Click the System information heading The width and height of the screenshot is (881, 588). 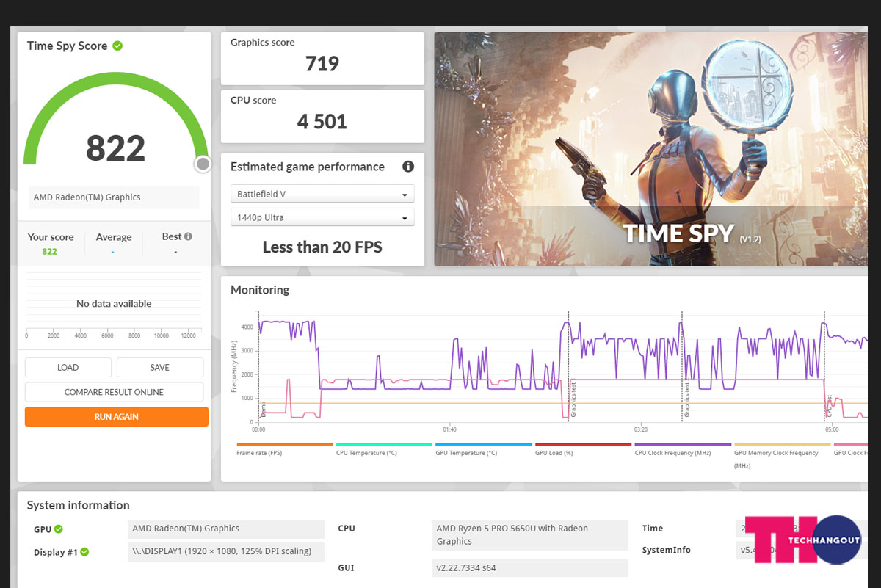click(79, 505)
